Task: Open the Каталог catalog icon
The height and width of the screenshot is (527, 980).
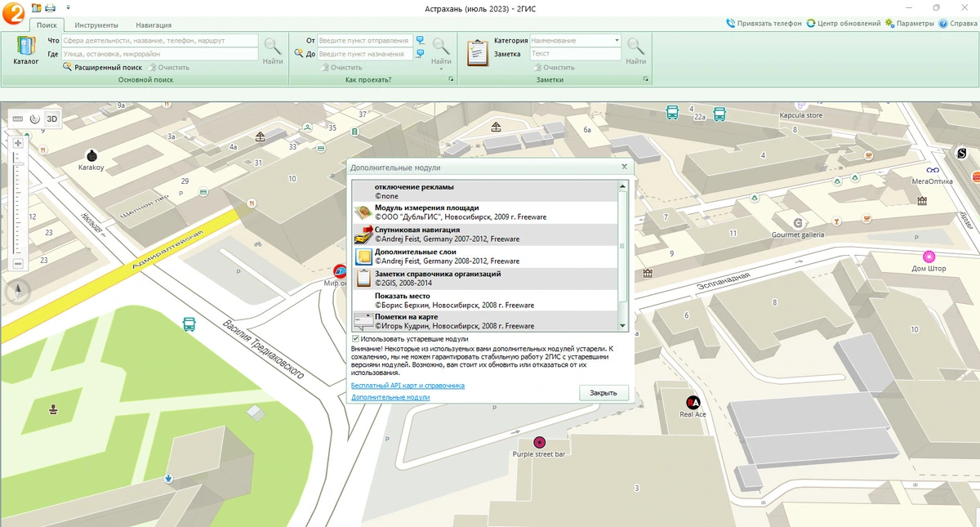Action: click(26, 50)
